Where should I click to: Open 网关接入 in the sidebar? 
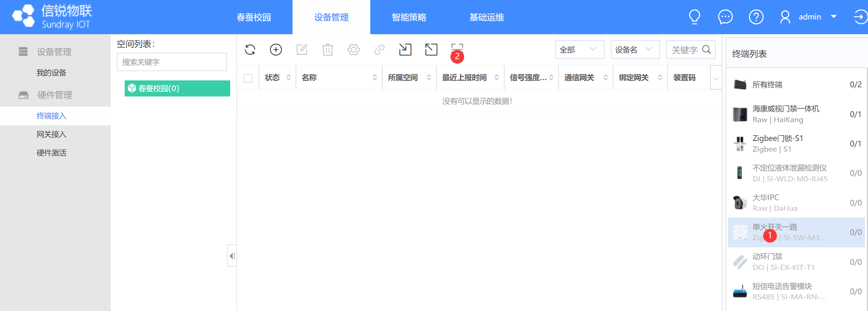tap(51, 134)
